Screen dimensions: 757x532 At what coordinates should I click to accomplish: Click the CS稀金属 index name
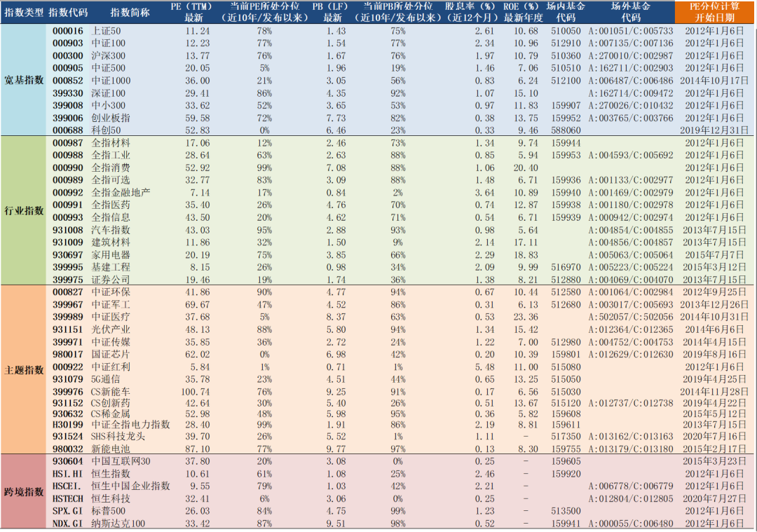(111, 414)
